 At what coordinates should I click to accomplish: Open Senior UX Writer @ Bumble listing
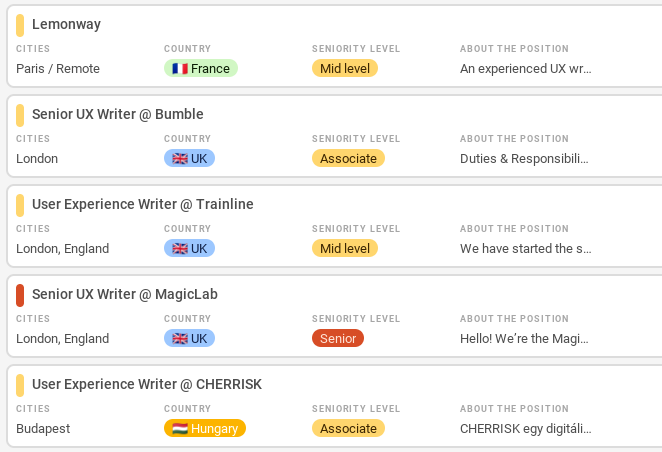(x=117, y=114)
